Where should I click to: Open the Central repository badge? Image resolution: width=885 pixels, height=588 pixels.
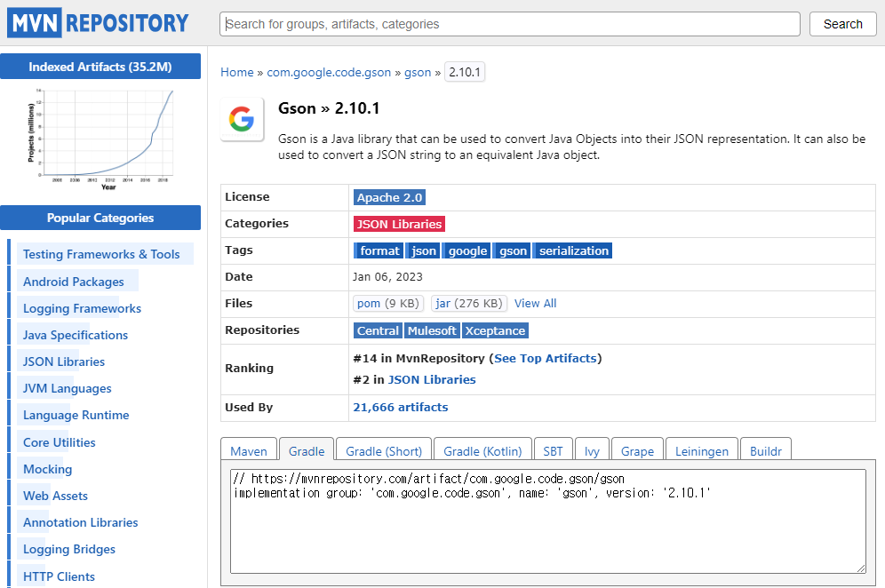coord(378,330)
